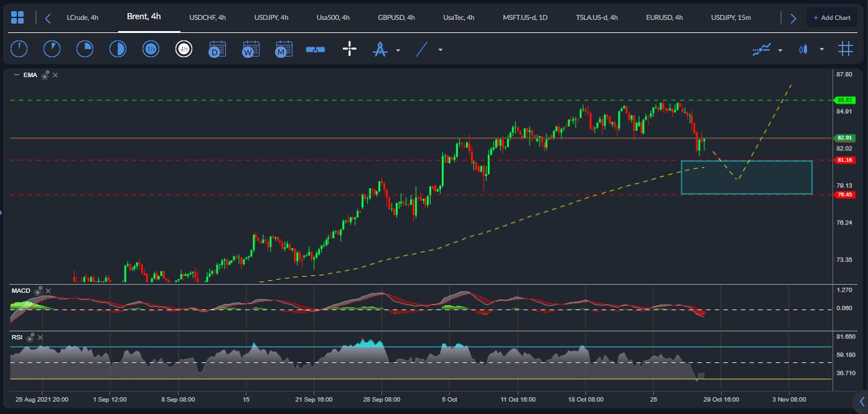Expand the drawing compass tool dropdown arrow
Image resolution: width=868 pixels, height=414 pixels.
(x=398, y=50)
